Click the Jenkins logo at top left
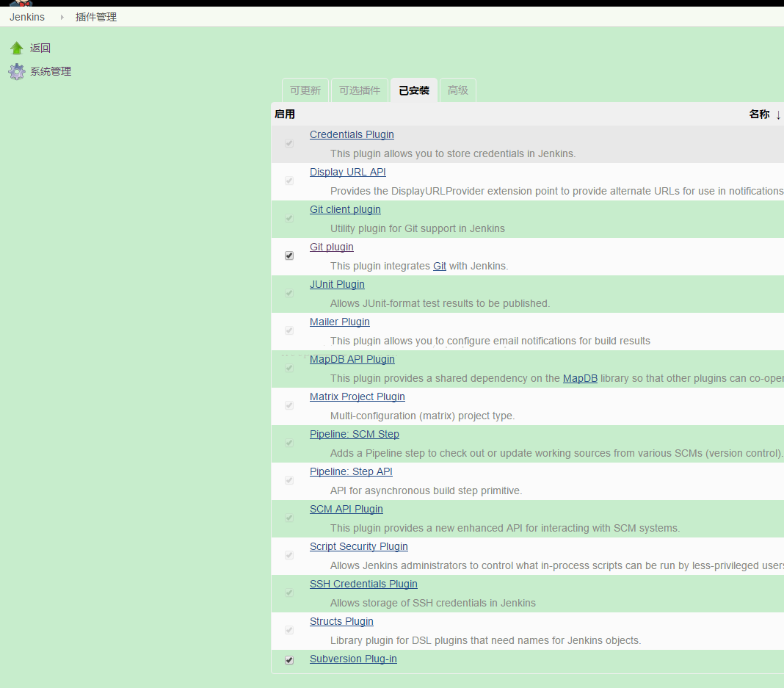Screen dimensions: 784x688 (21, 3)
